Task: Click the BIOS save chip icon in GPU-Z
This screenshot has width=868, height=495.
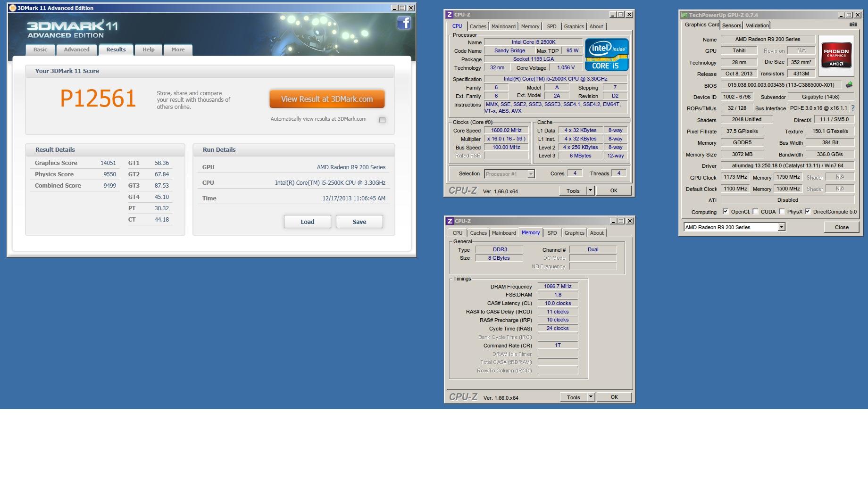Action: tap(849, 85)
